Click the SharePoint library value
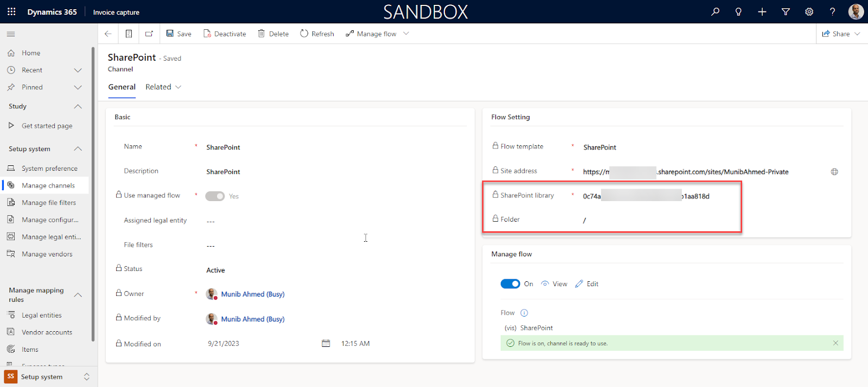Screen dimensions: 868x387 (x=646, y=196)
